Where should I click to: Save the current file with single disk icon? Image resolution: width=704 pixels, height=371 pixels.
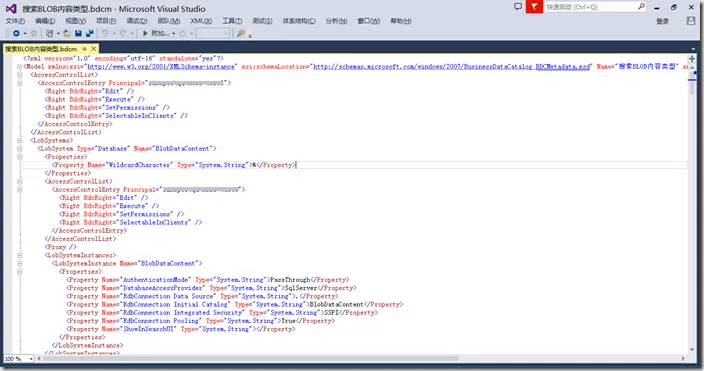pos(78,33)
